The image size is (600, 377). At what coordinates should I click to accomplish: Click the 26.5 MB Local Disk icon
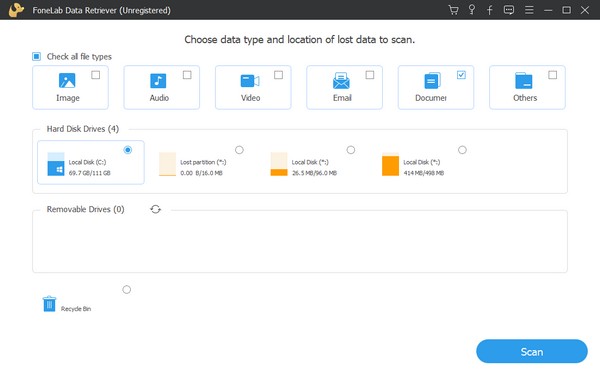point(279,164)
